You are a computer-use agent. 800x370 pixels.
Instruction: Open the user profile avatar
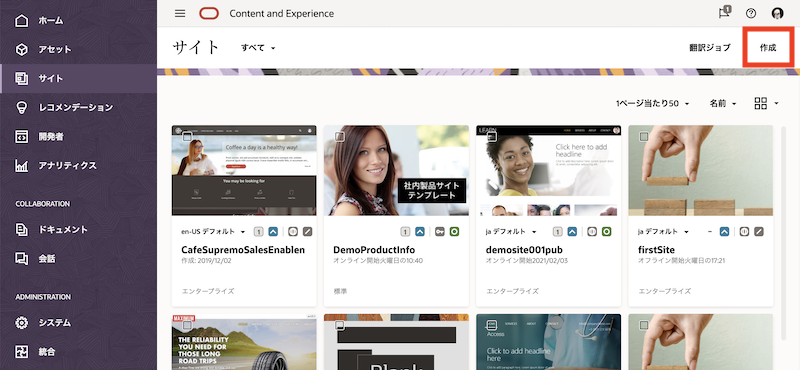pos(778,14)
